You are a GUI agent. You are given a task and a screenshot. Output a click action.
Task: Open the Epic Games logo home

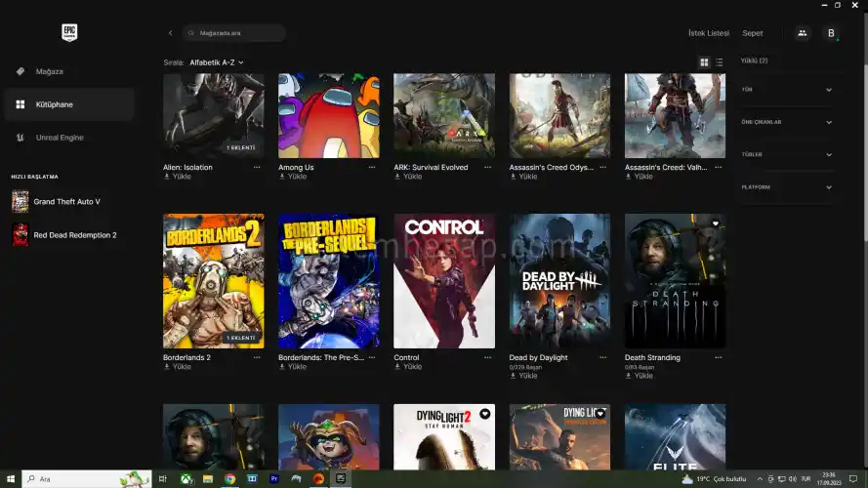coord(68,32)
